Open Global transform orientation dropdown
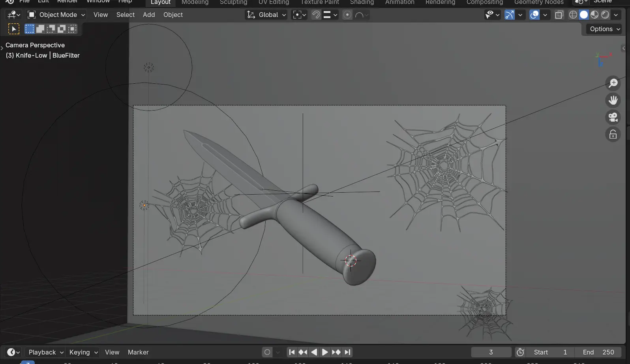 266,15
